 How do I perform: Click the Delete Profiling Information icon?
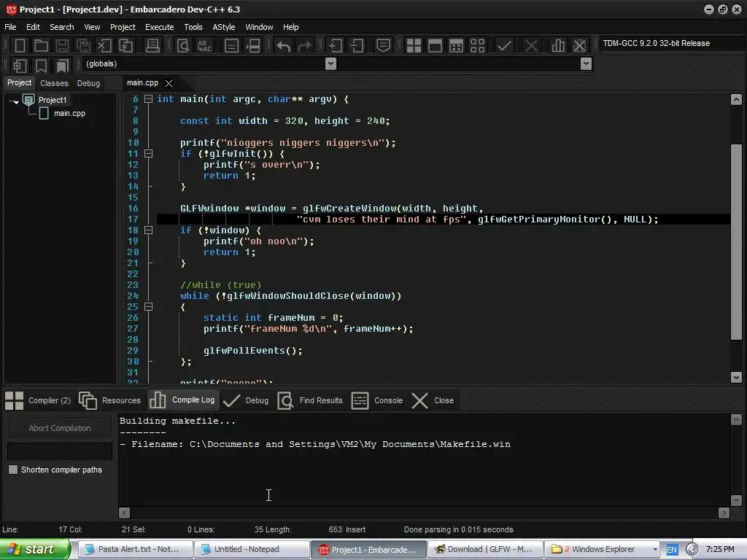579,46
